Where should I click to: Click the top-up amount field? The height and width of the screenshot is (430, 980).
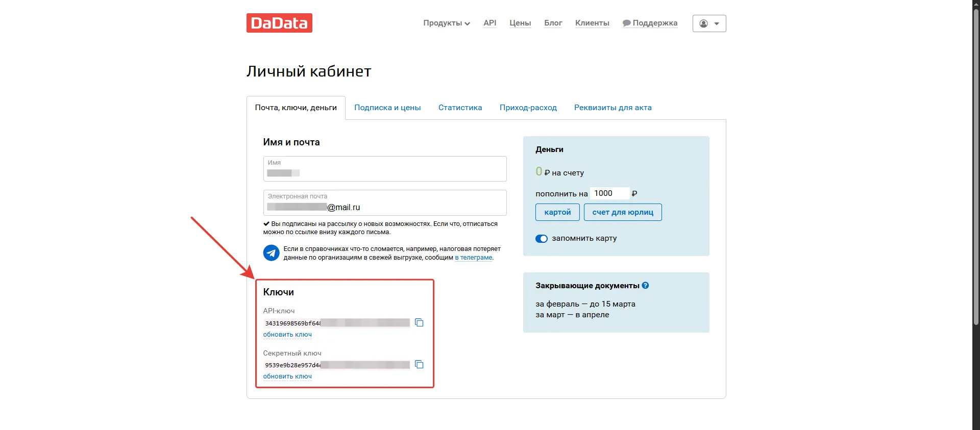[609, 193]
